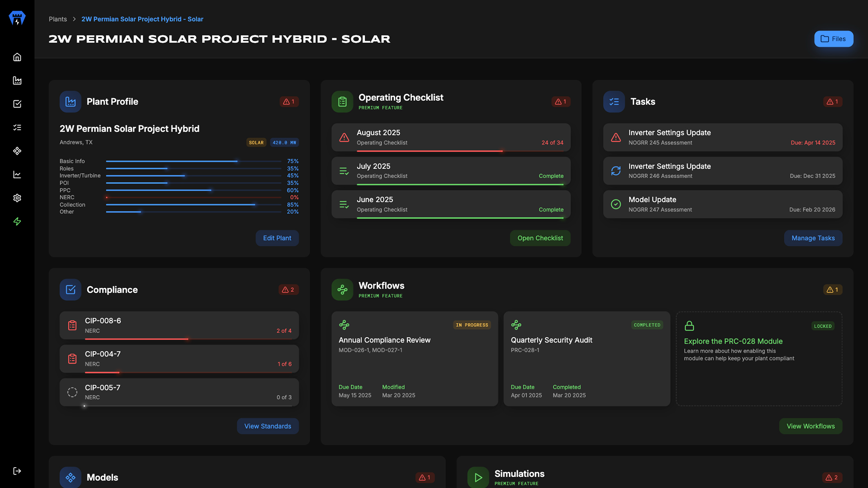Click the Open Checklist button

(540, 238)
